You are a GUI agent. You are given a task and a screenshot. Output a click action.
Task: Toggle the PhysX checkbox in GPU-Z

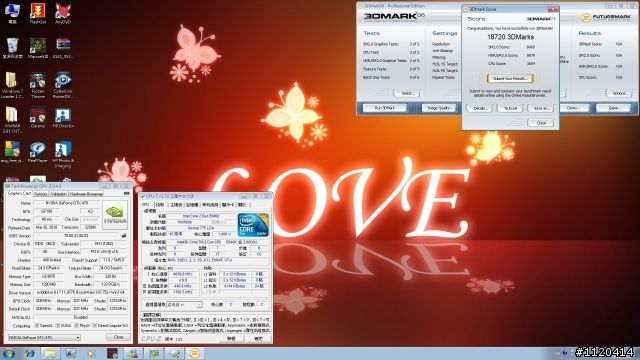pyautogui.click(x=76, y=326)
